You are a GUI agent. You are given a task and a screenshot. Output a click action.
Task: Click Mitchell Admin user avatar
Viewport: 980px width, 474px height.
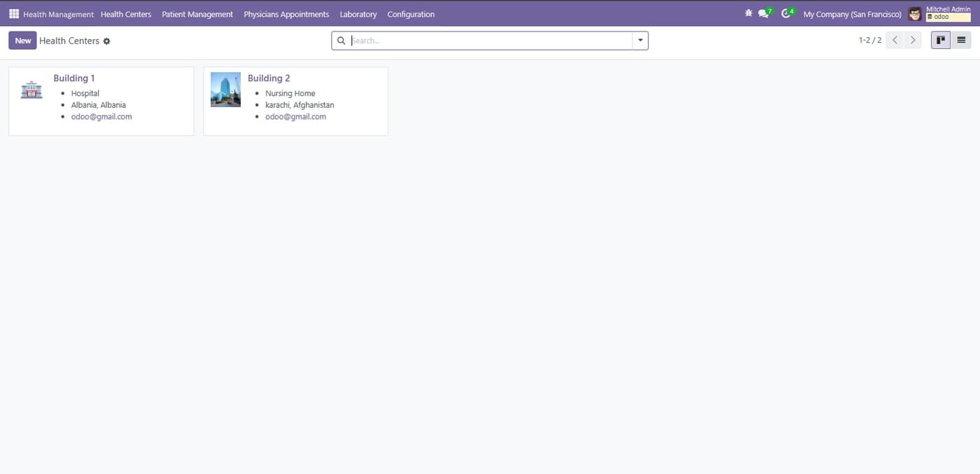[915, 14]
